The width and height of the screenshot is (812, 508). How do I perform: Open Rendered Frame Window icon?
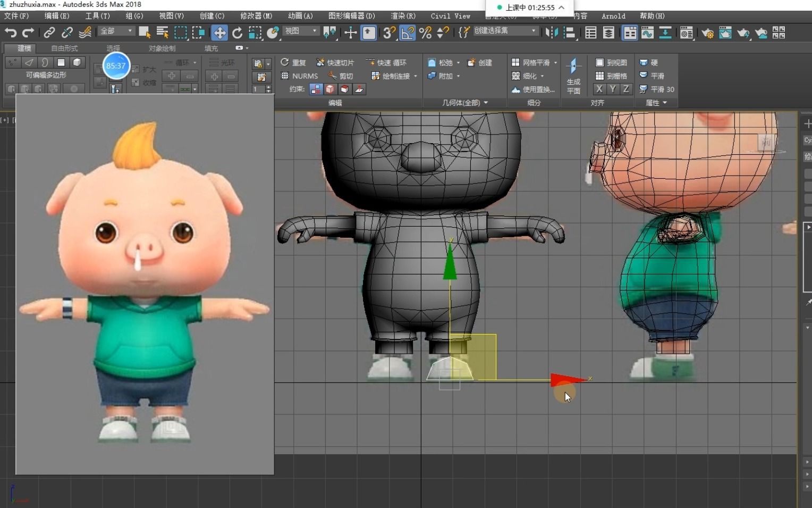pyautogui.click(x=725, y=33)
